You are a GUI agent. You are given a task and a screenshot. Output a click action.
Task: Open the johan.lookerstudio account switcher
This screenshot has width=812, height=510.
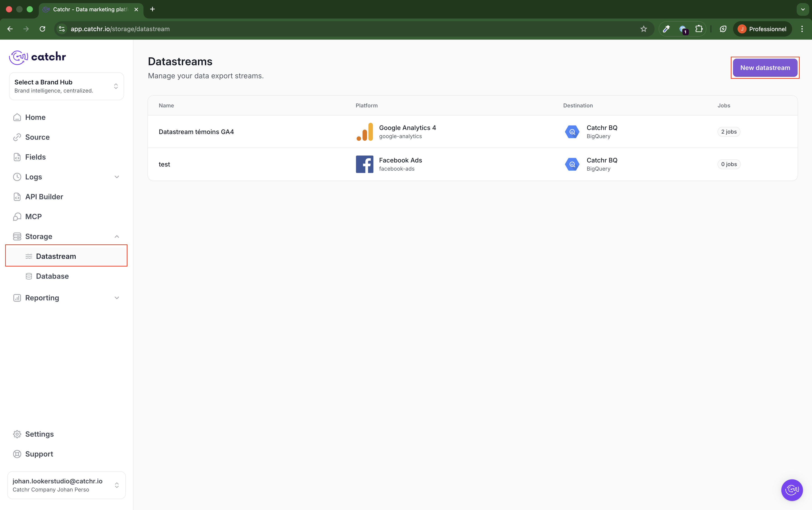pos(66,485)
